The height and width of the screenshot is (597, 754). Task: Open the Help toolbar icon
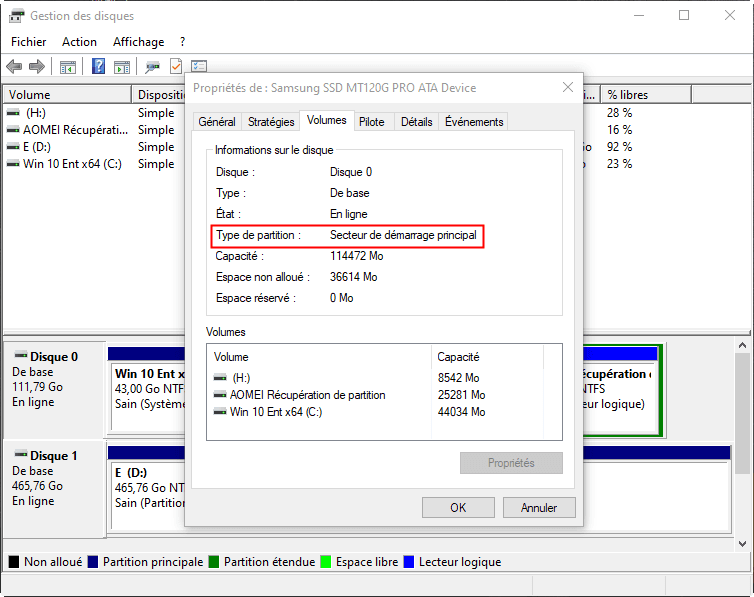point(98,66)
